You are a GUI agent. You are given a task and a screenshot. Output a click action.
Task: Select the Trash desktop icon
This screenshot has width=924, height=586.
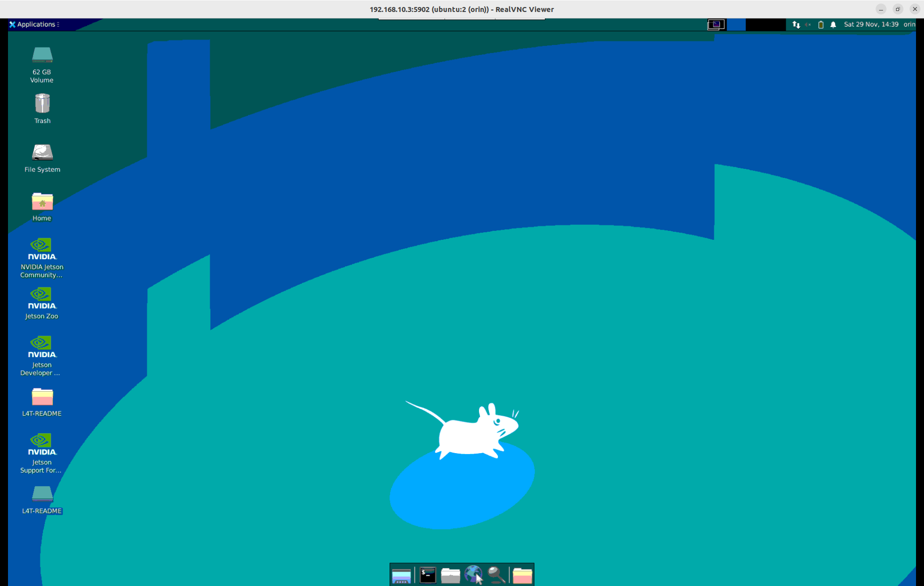(42, 104)
